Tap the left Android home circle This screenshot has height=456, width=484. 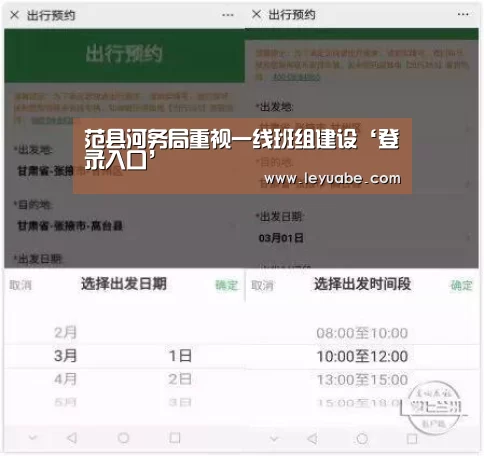coord(123,438)
